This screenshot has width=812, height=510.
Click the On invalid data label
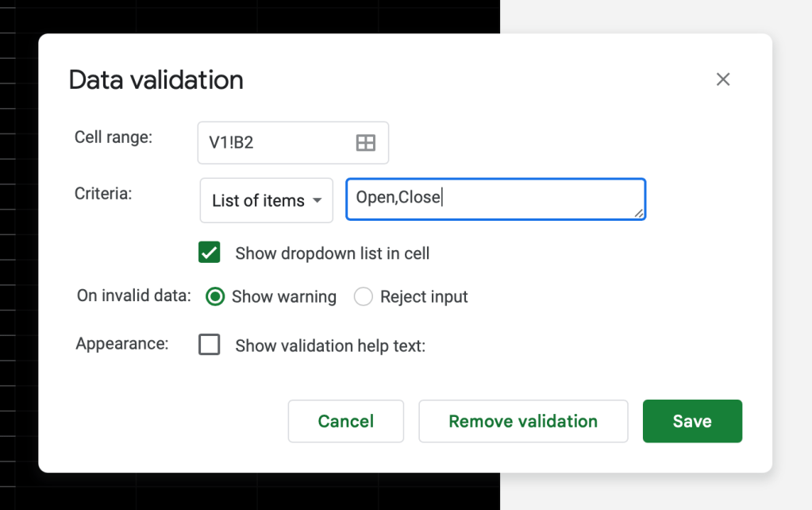[134, 296]
